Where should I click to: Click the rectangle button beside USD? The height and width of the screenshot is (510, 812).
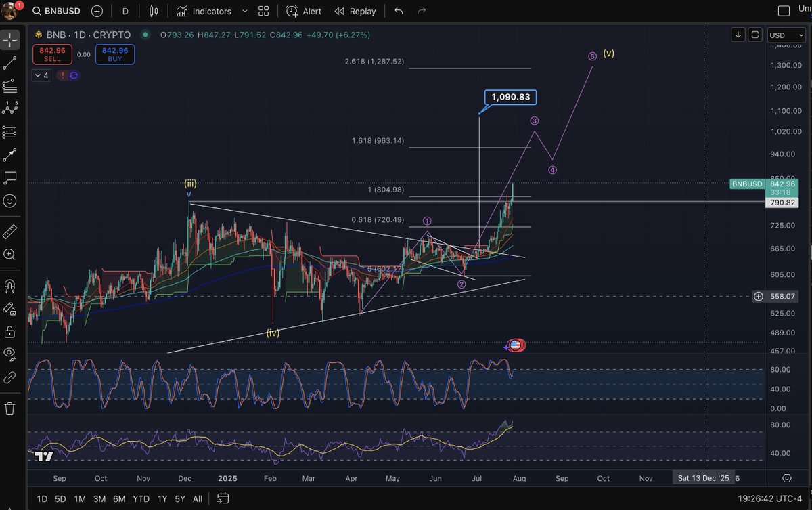pos(755,35)
